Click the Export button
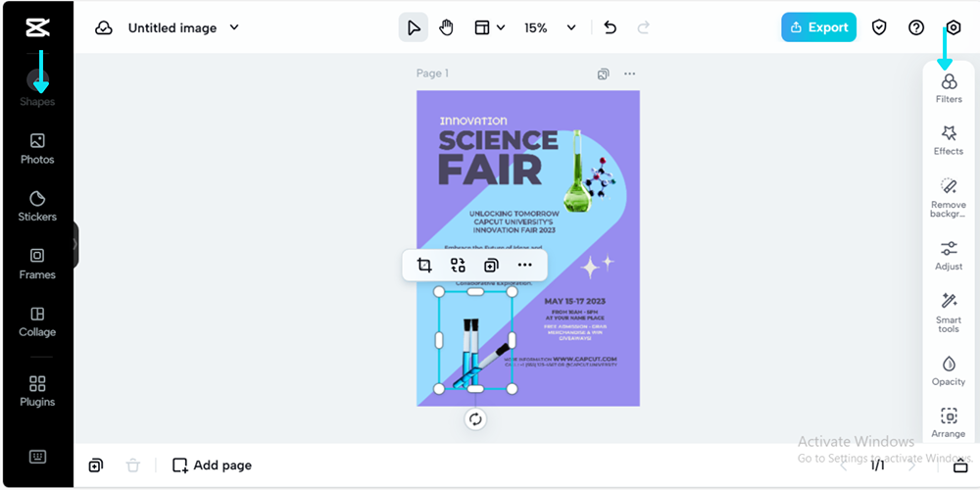The width and height of the screenshot is (980, 490). point(818,27)
